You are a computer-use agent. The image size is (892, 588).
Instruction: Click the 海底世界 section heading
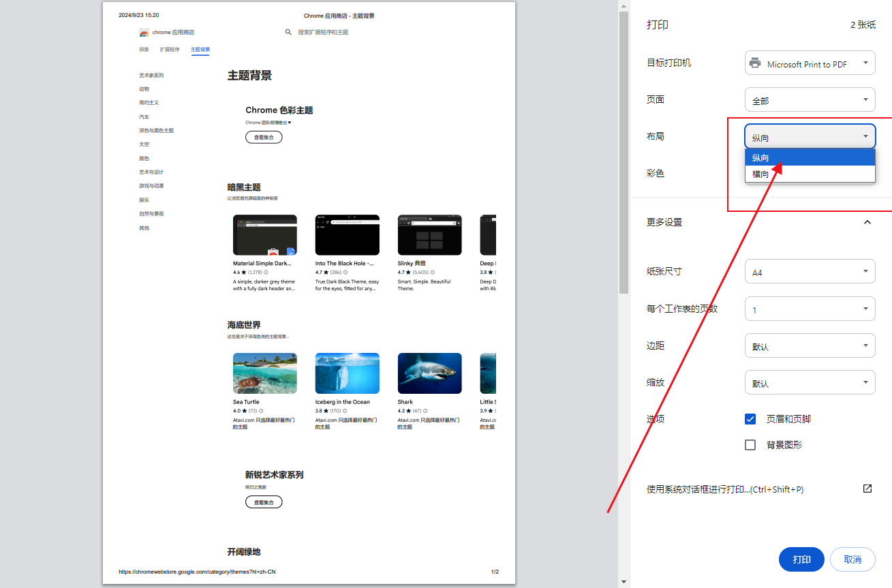(244, 326)
